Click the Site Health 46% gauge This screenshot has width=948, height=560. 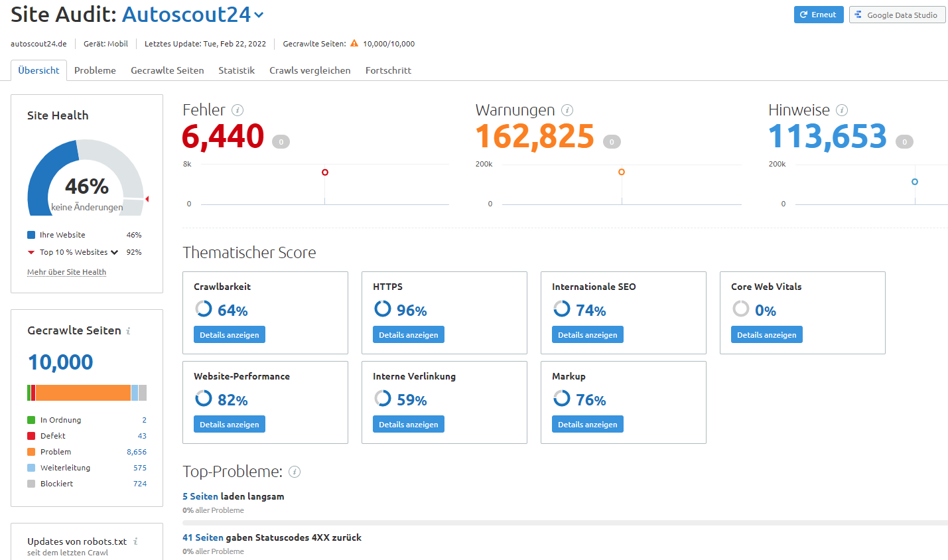(86, 178)
